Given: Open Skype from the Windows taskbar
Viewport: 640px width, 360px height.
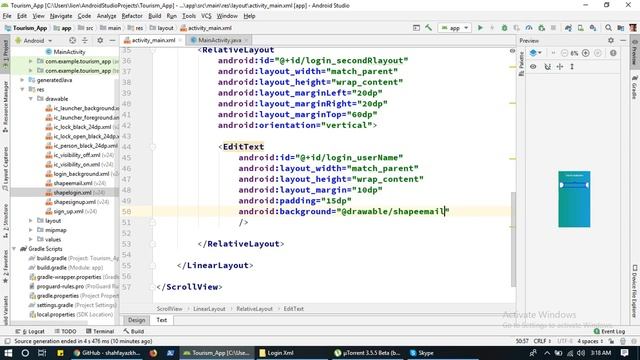Looking at the screenshot, I should click(x=422, y=353).
